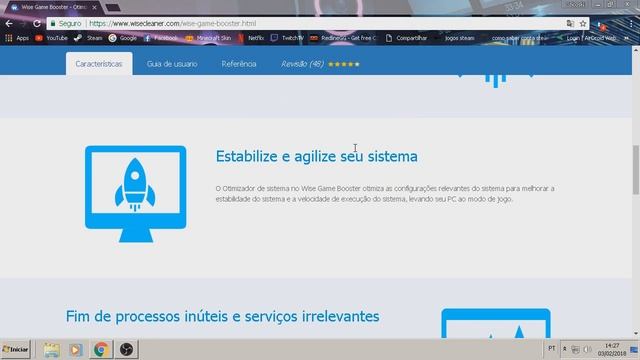Open the Revisão (46) reviews tab
This screenshot has height=360, width=640.
pos(302,64)
